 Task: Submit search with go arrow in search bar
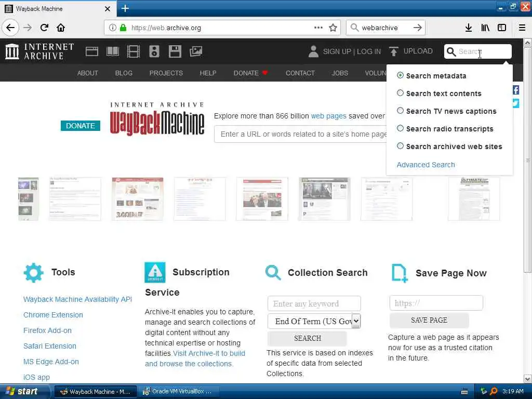418,28
